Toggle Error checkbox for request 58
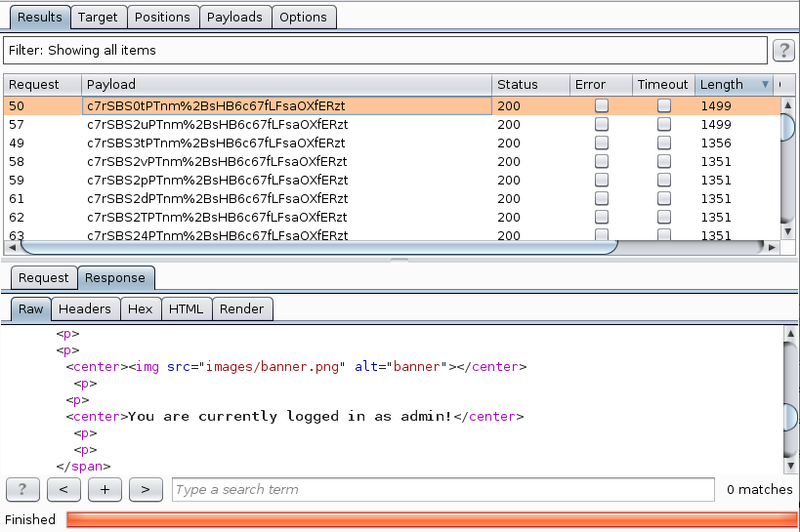This screenshot has width=800, height=532. click(x=602, y=161)
